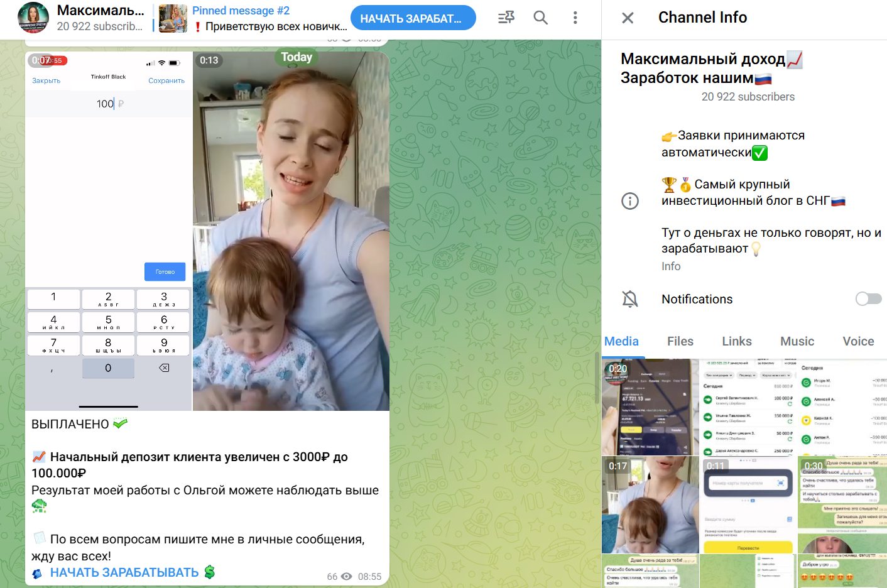Open the three-dot more options menu
Viewport: 887px width, 588px height.
point(575,18)
